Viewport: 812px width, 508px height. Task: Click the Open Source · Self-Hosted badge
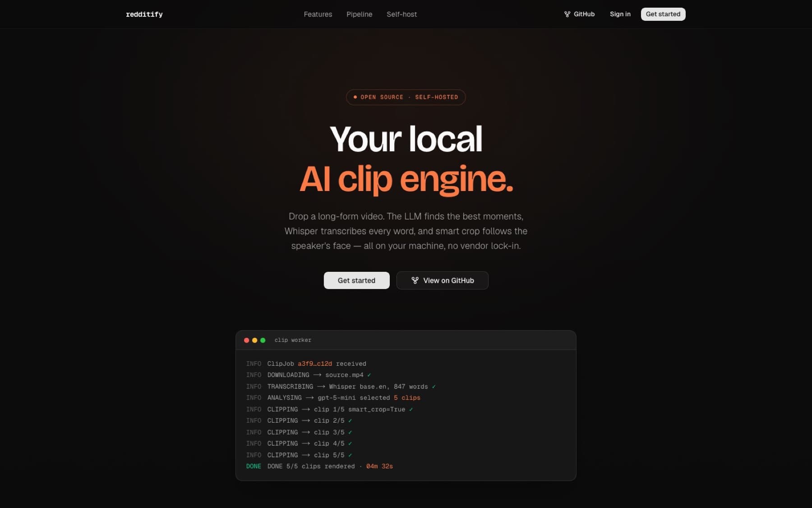tap(406, 97)
